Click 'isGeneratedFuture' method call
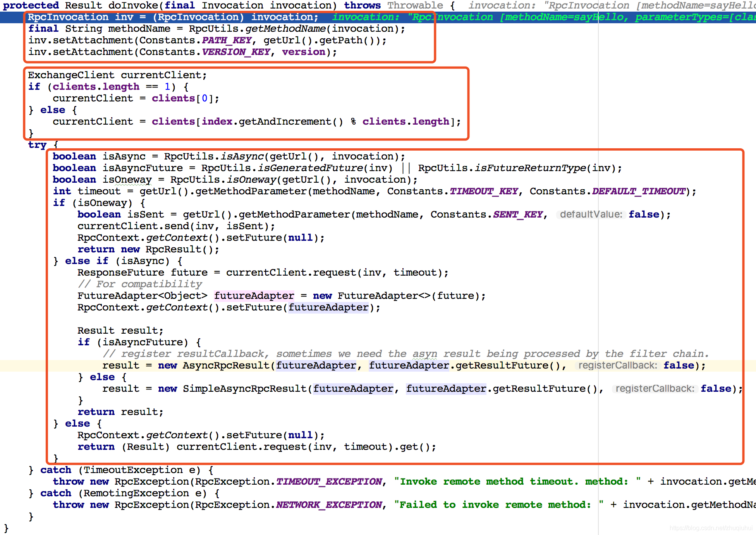 pyautogui.click(x=311, y=168)
